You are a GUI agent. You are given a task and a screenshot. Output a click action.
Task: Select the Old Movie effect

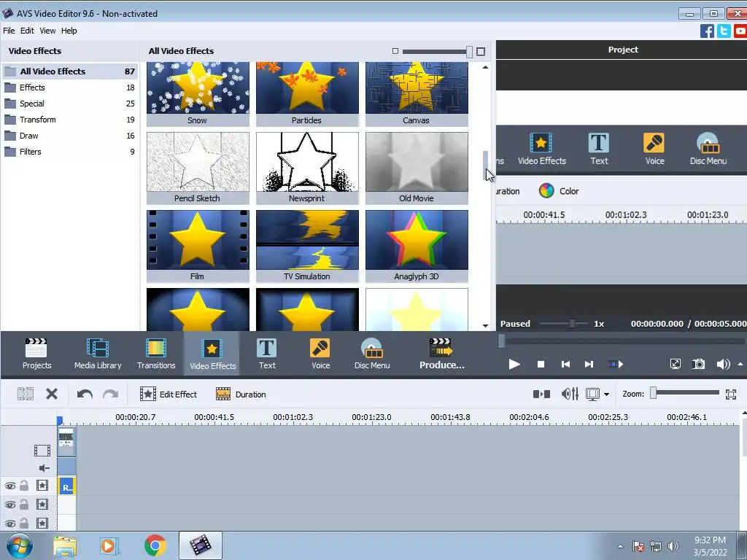pyautogui.click(x=417, y=168)
